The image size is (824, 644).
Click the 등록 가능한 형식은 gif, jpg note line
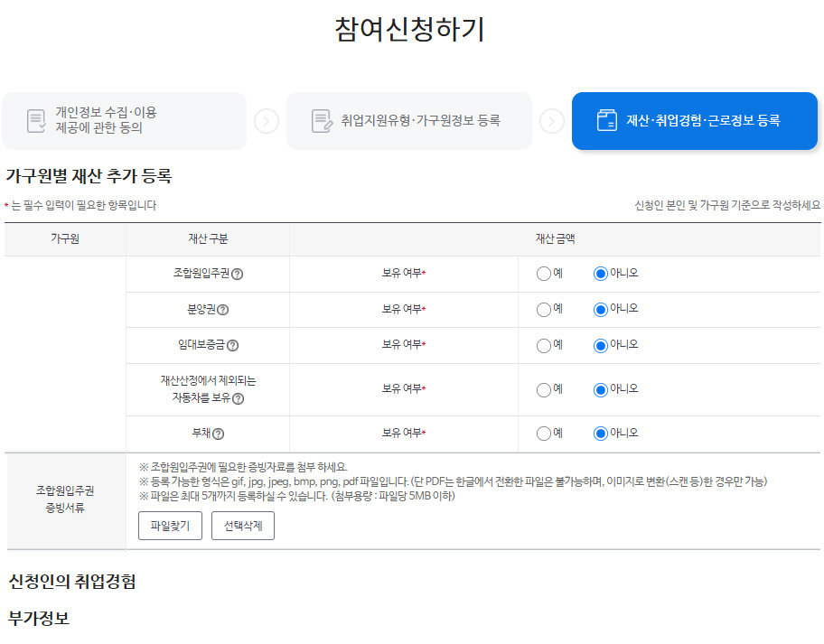(453, 481)
